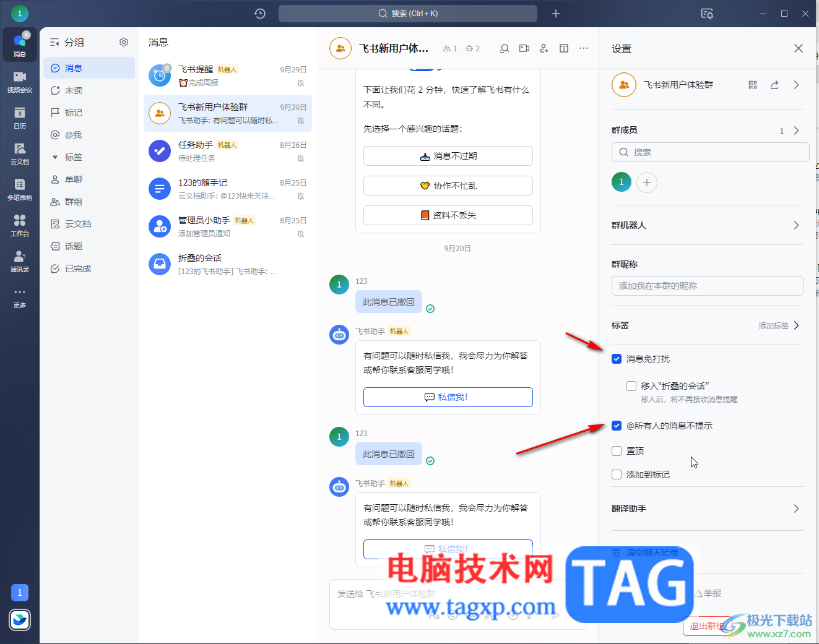Click the first 私信我! button
The width and height of the screenshot is (819, 644).
tap(448, 397)
